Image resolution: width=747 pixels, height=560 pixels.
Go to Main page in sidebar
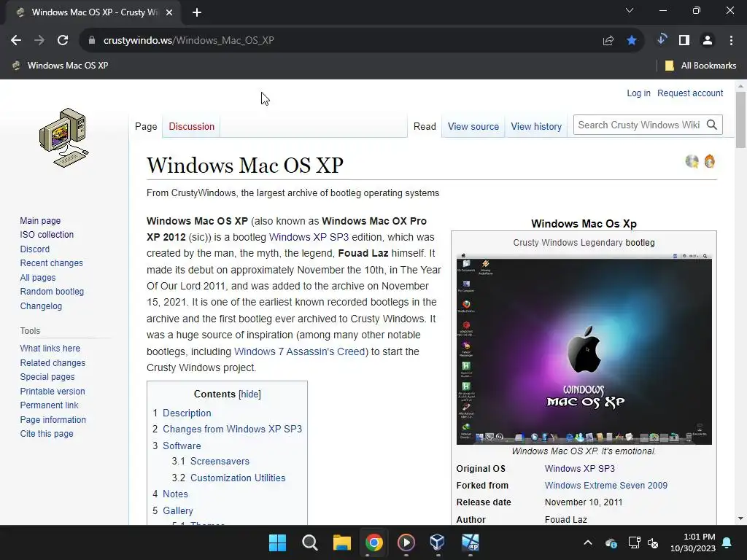40,220
